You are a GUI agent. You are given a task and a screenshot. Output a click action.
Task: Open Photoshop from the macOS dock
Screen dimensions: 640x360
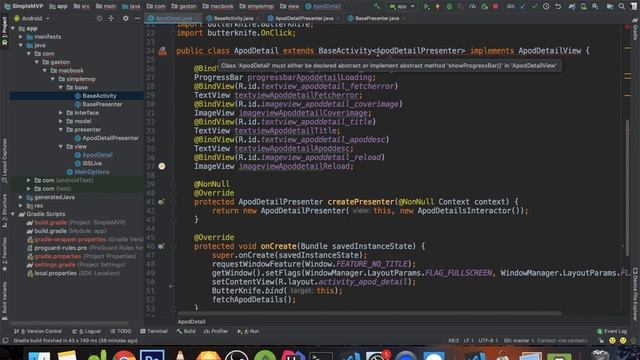[152, 355]
